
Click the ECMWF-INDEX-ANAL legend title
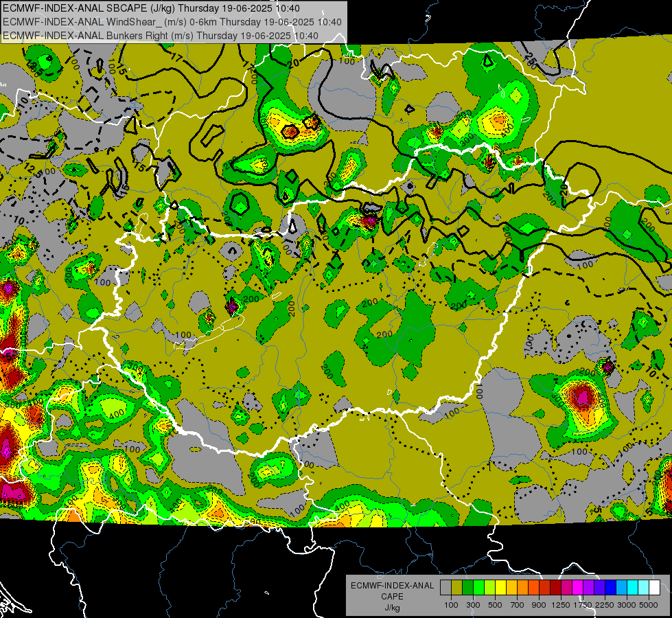point(392,586)
